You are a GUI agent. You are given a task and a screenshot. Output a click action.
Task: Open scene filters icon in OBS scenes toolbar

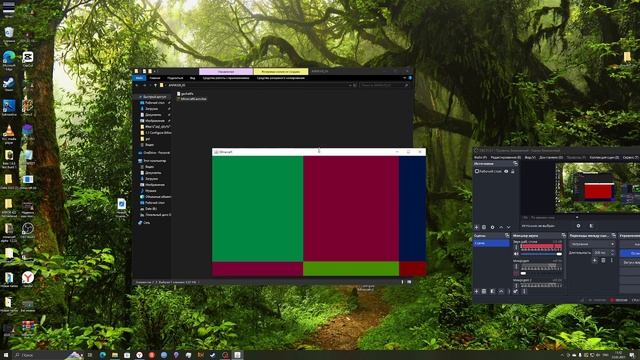(x=493, y=291)
